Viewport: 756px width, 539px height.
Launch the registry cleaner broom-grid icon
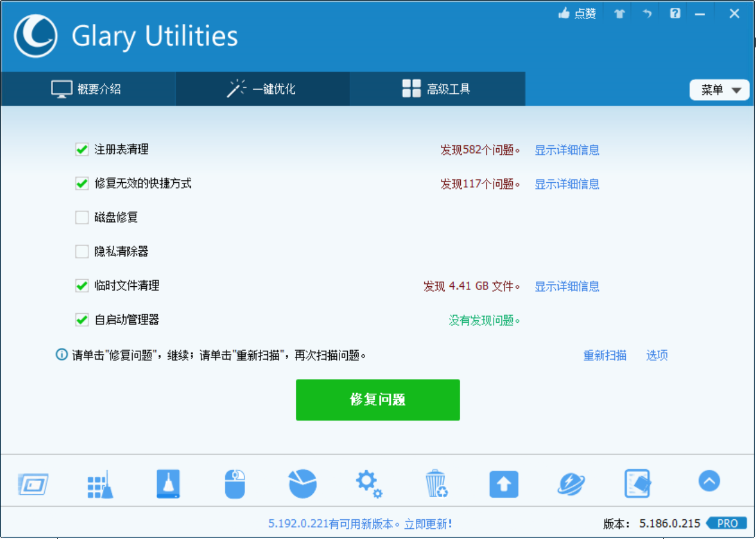click(100, 483)
